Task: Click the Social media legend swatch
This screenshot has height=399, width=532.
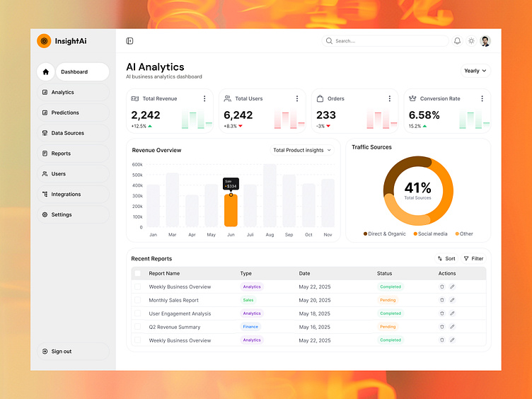Action: point(415,233)
